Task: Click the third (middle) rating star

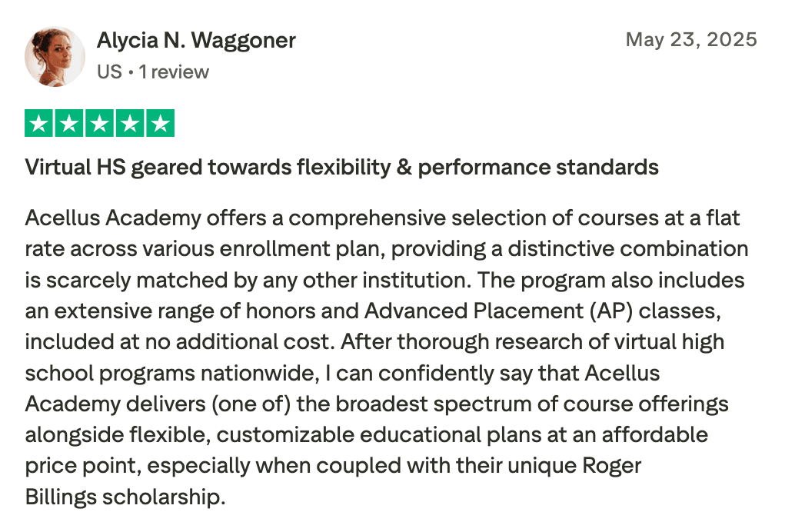Action: click(x=100, y=124)
